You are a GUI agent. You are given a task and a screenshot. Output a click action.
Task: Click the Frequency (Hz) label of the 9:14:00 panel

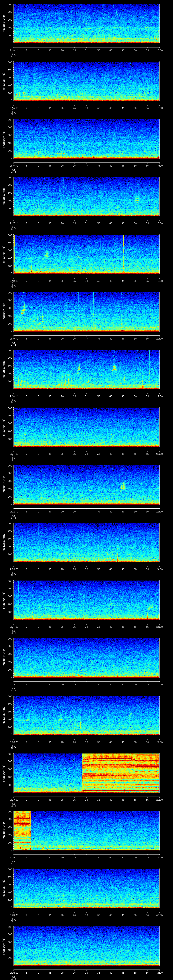[4, 24]
